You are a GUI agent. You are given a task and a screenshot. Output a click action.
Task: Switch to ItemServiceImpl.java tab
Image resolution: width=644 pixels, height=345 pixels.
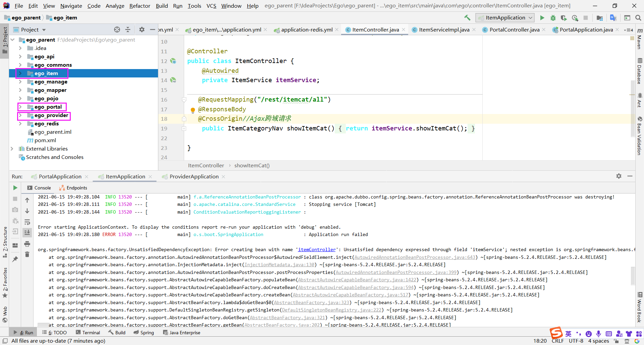(444, 30)
